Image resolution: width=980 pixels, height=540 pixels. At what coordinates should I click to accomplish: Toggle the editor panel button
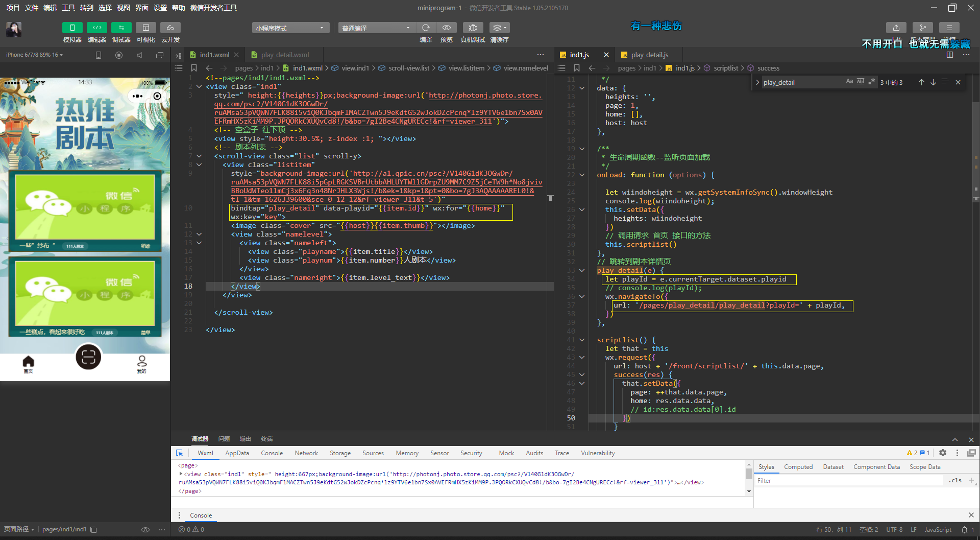pyautogui.click(x=97, y=28)
